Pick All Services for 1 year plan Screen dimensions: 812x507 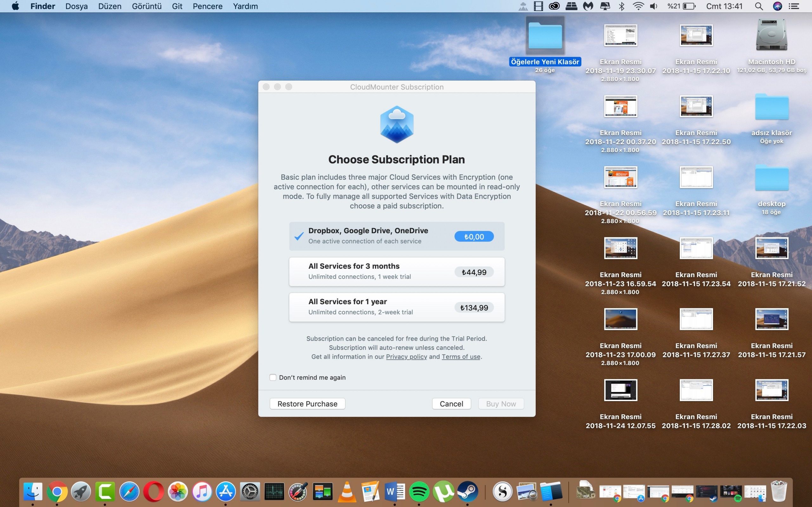point(396,307)
